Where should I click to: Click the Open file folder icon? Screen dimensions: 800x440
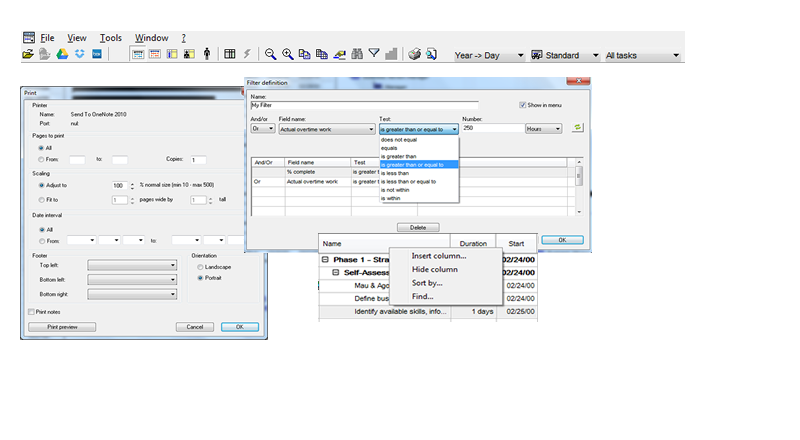tap(28, 54)
